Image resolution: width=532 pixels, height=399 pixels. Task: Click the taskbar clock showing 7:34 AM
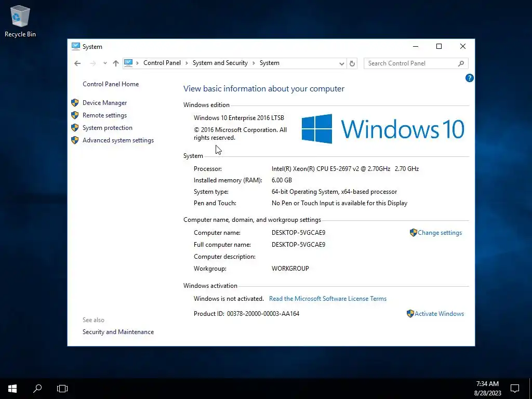tap(487, 389)
